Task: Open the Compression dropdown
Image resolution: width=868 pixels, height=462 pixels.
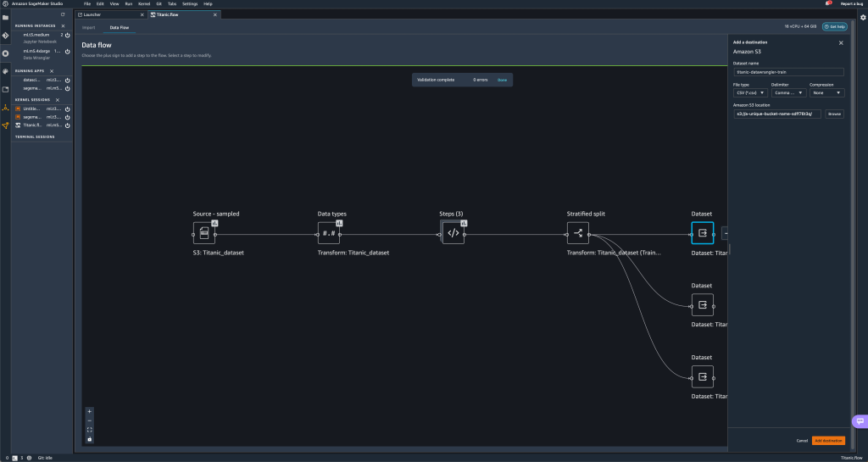Action: click(x=826, y=93)
